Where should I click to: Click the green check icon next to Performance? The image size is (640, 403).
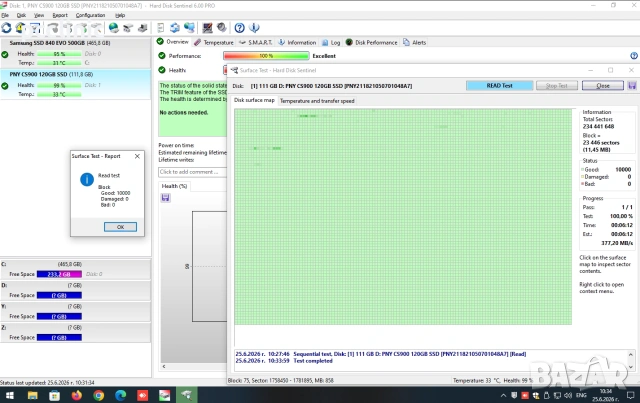(x=162, y=56)
